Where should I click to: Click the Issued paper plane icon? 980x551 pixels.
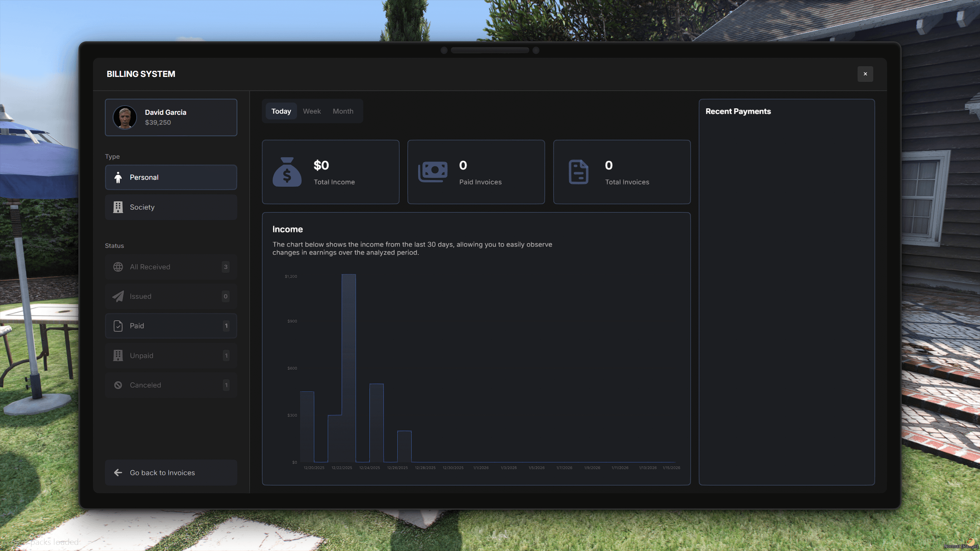click(x=118, y=296)
